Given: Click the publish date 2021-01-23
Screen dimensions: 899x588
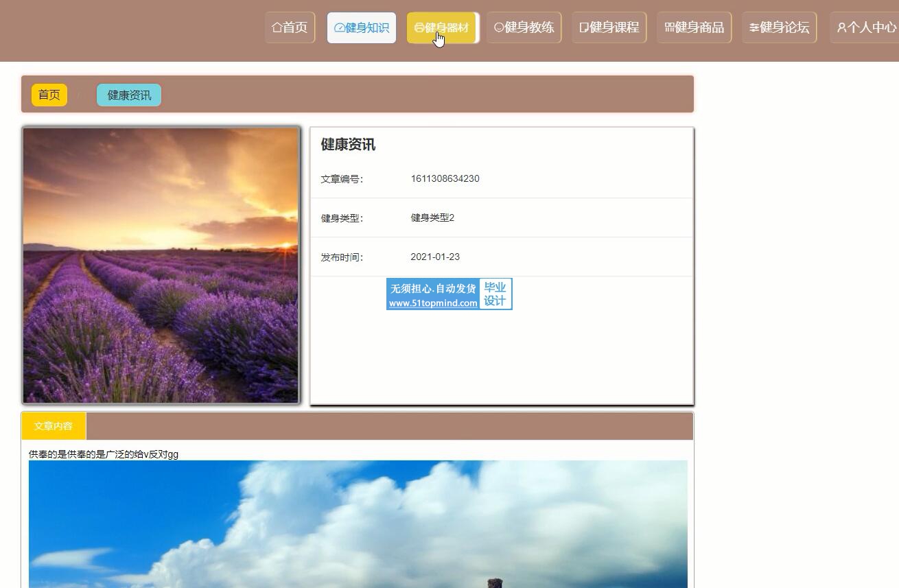Looking at the screenshot, I should pos(435,257).
